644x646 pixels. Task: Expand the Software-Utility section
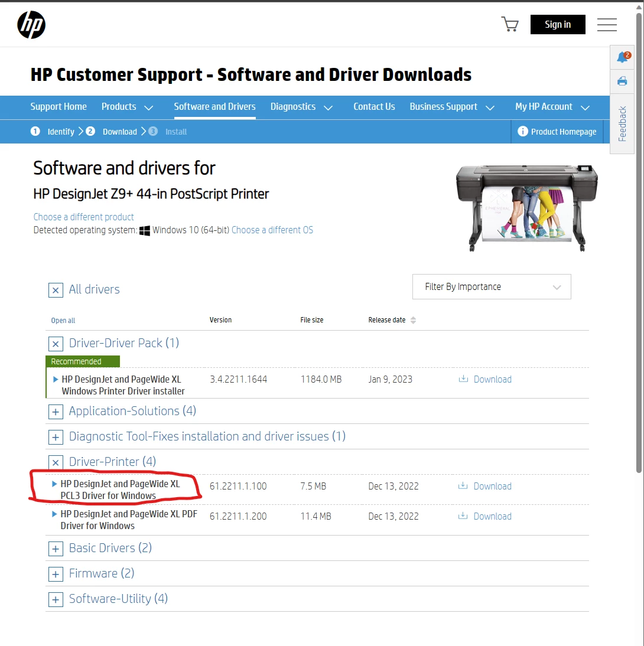coord(56,599)
